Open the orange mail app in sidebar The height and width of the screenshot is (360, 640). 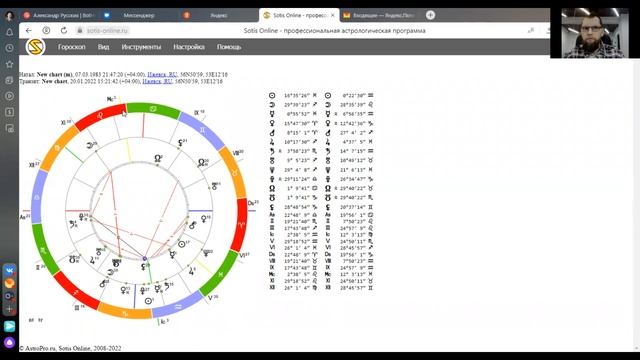[9, 283]
